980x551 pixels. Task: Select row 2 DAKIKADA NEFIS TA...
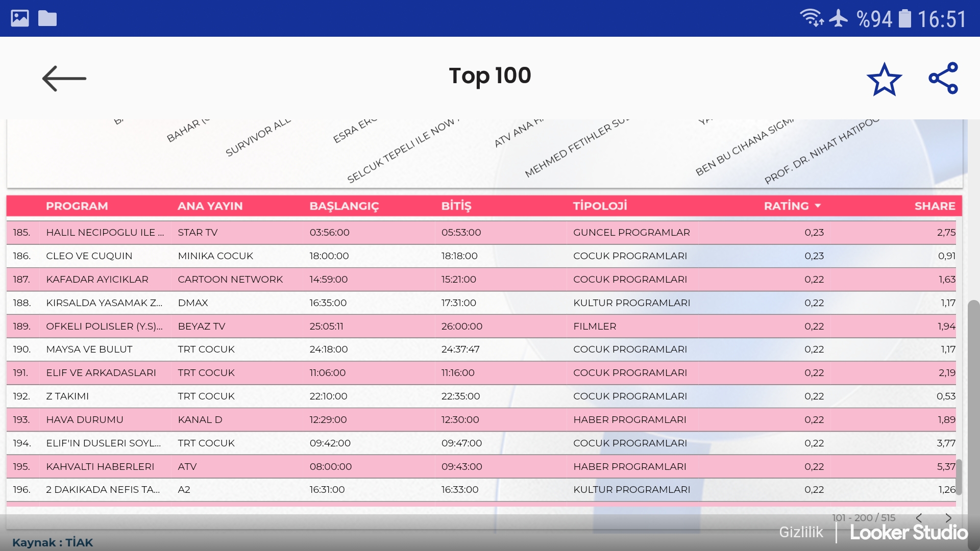481,490
